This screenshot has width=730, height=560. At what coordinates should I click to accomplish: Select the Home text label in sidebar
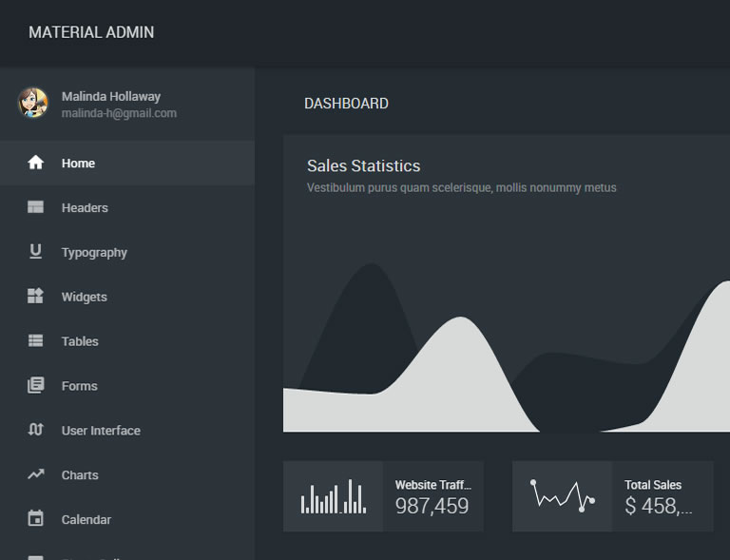[78, 164]
